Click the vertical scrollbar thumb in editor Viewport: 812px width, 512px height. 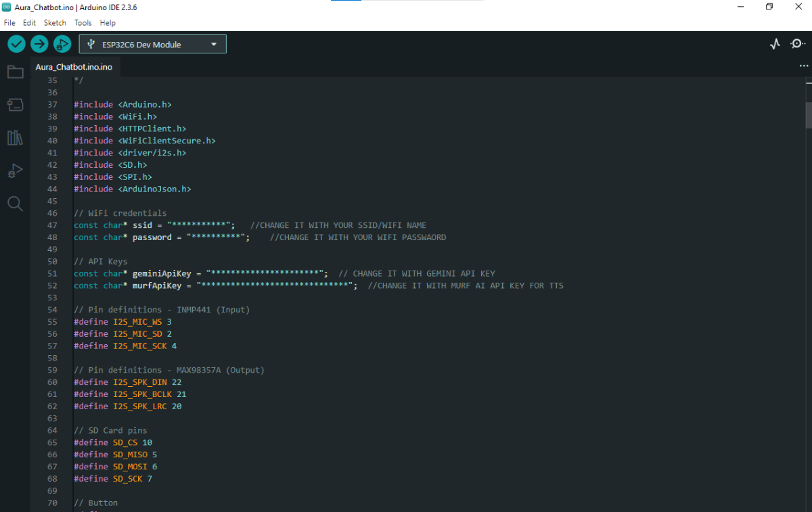tap(808, 114)
